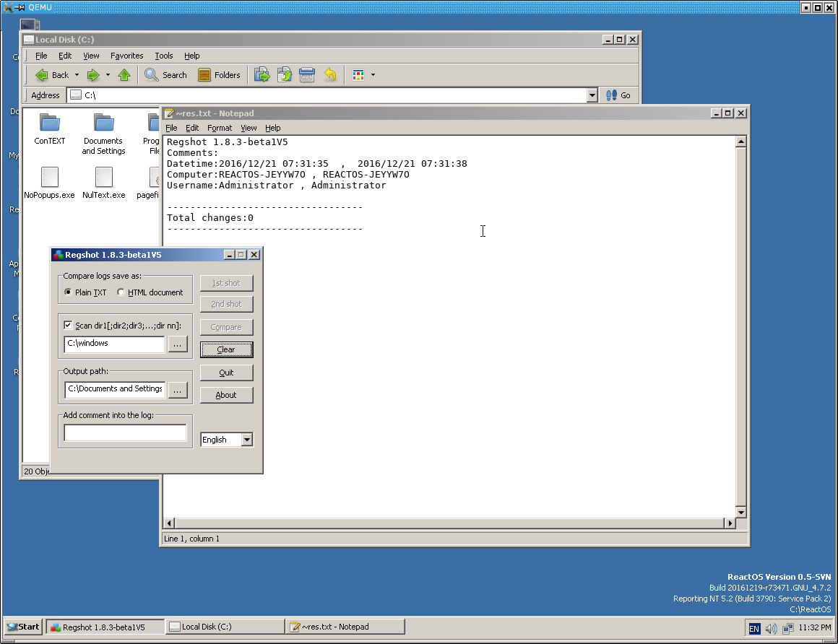Open the Back button history dropdown arrow
This screenshot has height=644, width=838.
pos(77,75)
